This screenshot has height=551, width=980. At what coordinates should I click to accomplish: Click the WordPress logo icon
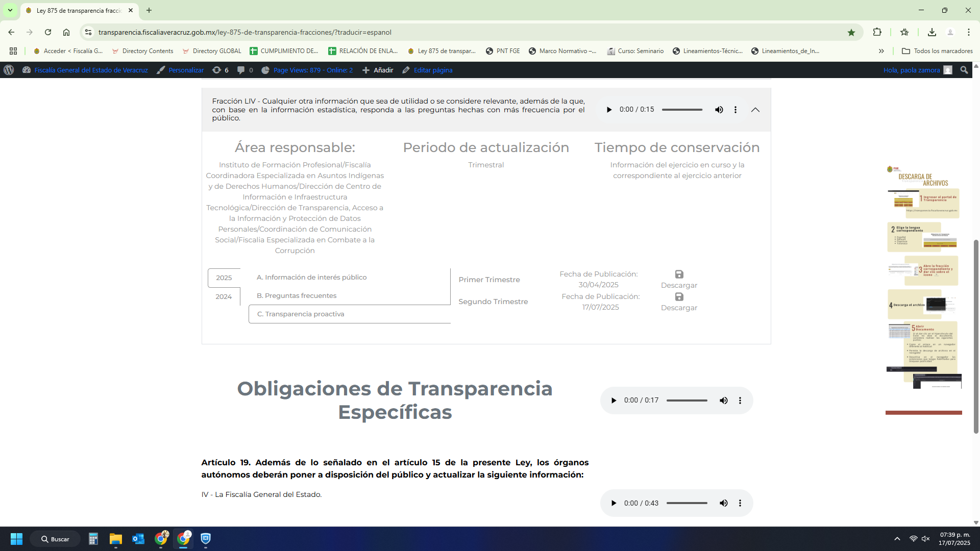click(x=9, y=70)
